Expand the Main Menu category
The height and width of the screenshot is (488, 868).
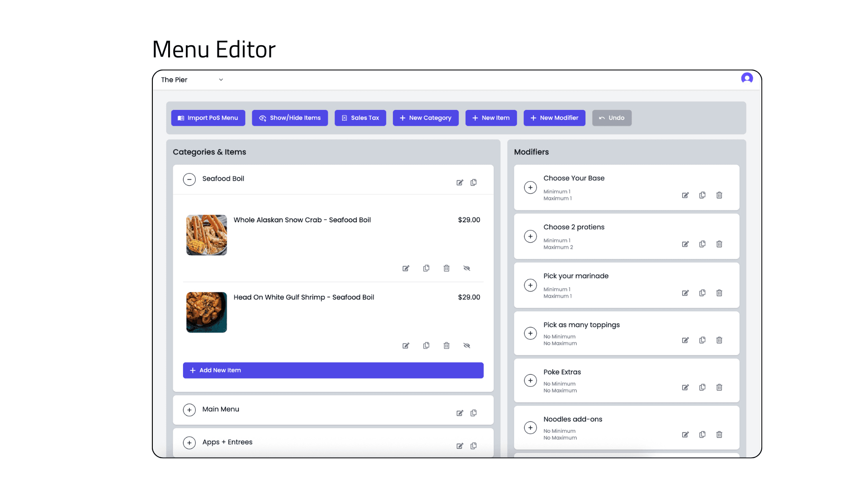[189, 410]
